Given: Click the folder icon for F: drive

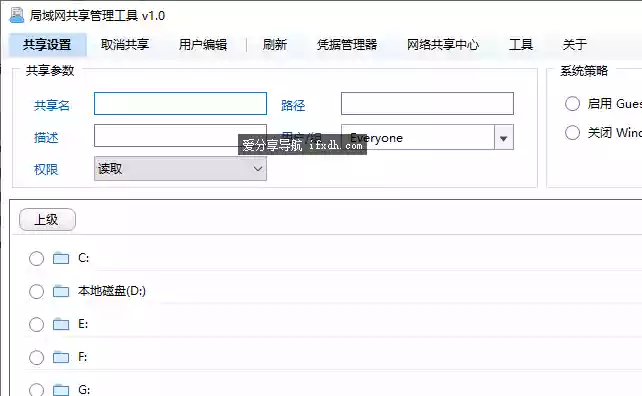Looking at the screenshot, I should click(x=61, y=357).
